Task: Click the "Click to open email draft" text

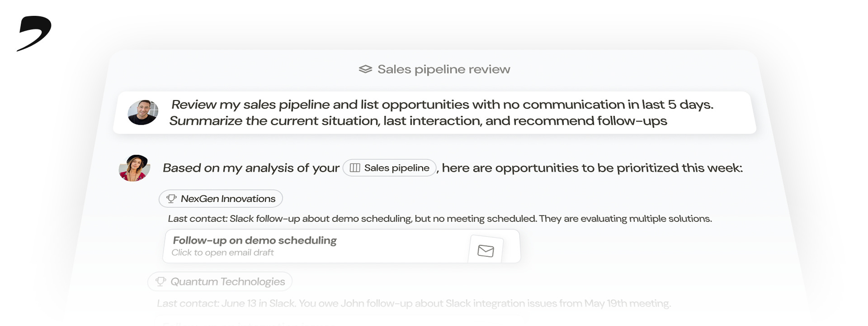Action: point(222,253)
